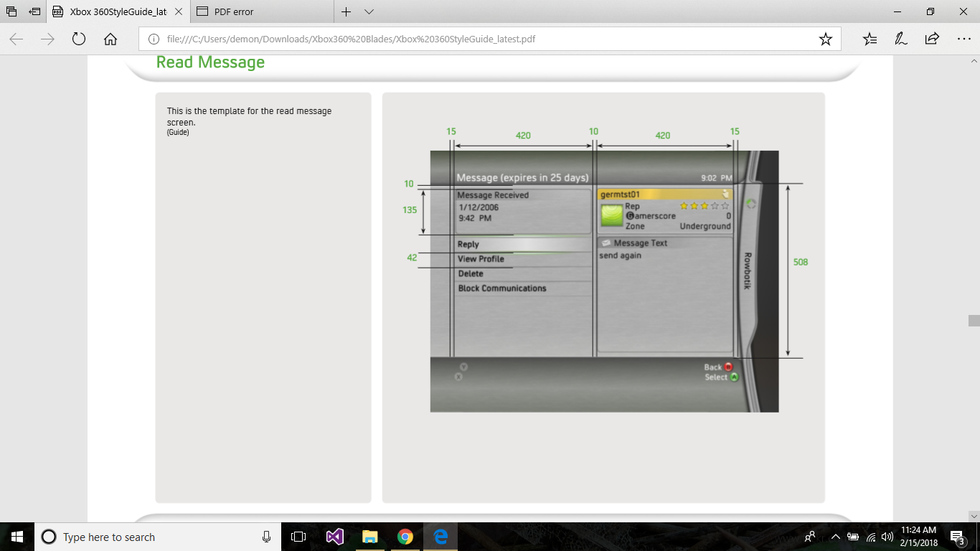Screen dimensions: 980x551
Task: Click the battery status tray icon
Action: [x=853, y=537]
